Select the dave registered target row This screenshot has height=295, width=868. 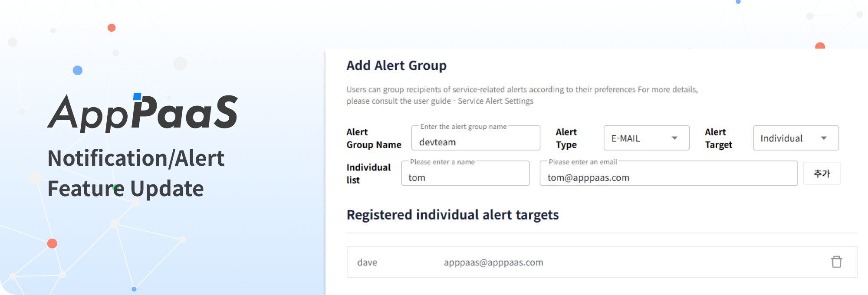pyautogui.click(x=602, y=262)
